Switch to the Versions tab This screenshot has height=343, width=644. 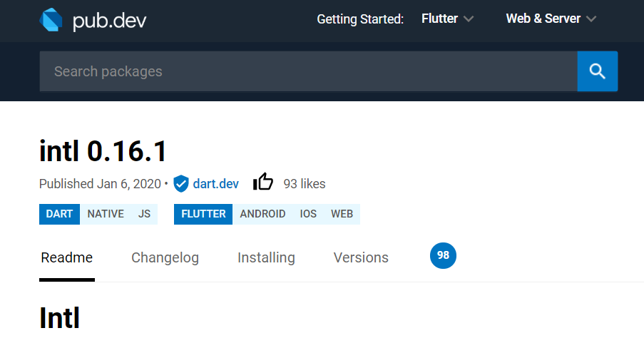361,257
